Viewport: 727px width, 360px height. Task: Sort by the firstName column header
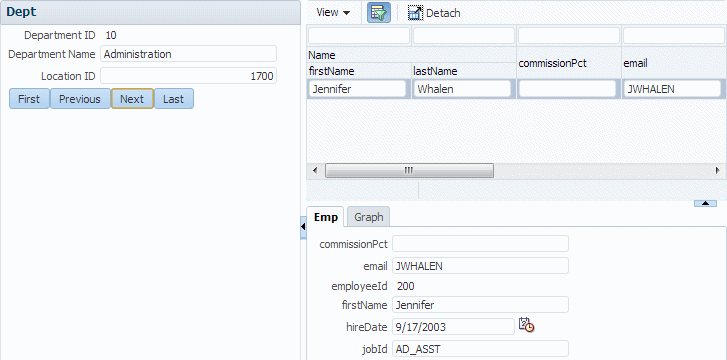(x=359, y=71)
